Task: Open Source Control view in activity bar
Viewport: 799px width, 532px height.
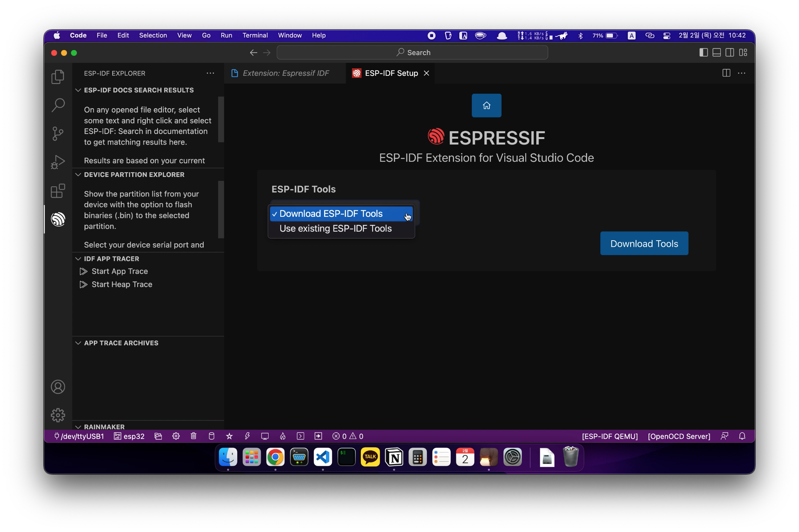Action: coord(58,134)
